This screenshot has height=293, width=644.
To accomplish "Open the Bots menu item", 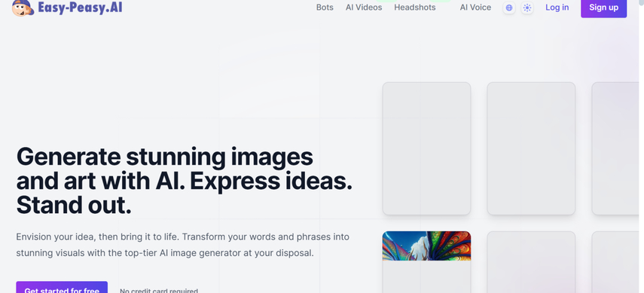I will [325, 8].
